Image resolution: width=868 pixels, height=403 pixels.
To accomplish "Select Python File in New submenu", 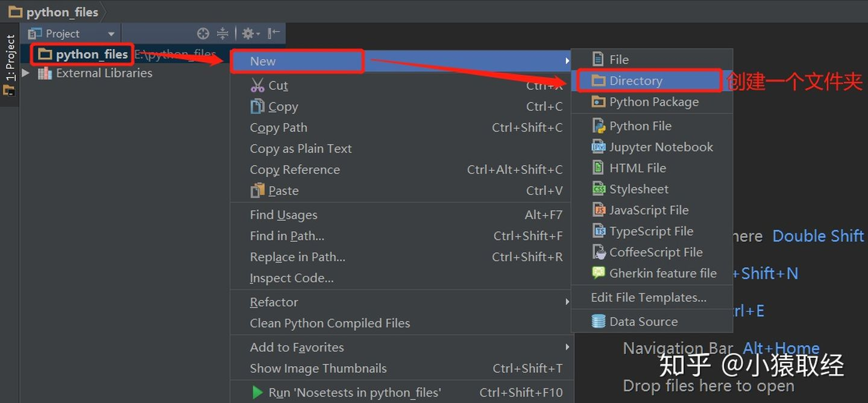I will [x=640, y=126].
